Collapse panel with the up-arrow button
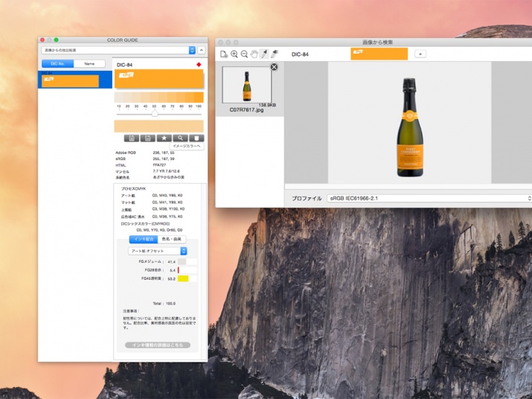 coord(201,50)
